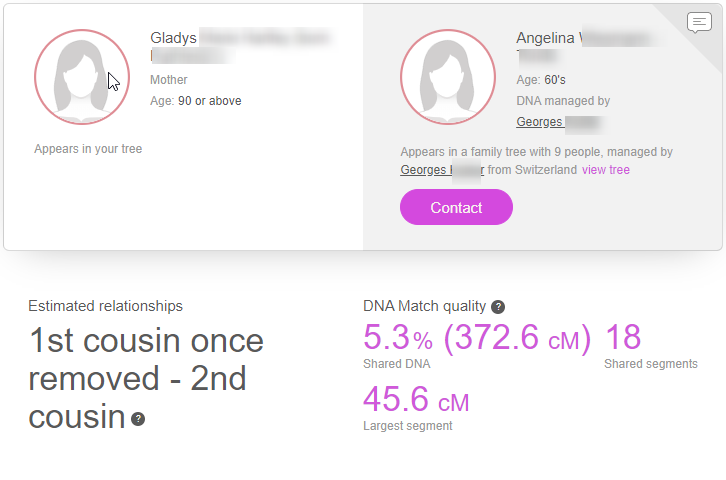
Task: Open Georges link in family tree description
Action: (x=442, y=170)
